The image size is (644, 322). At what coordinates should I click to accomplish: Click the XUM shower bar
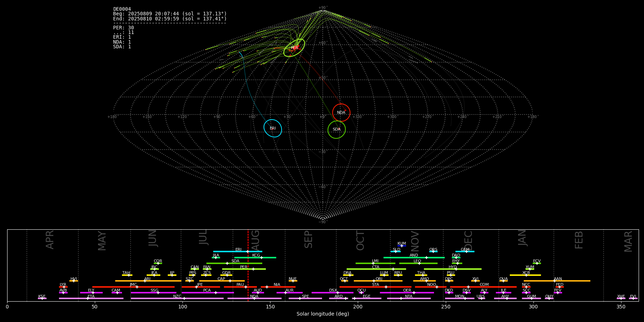pyautogui.click(x=530, y=269)
